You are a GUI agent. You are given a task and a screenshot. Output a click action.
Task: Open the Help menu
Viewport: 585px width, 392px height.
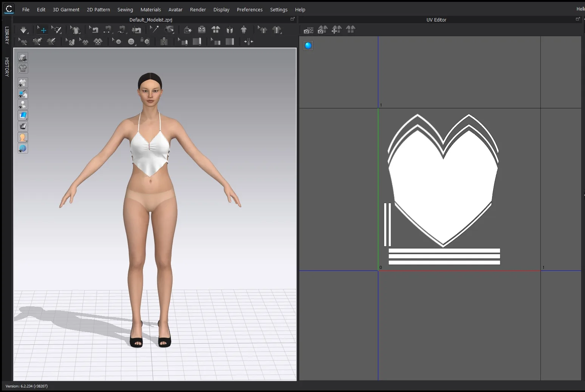tap(300, 9)
